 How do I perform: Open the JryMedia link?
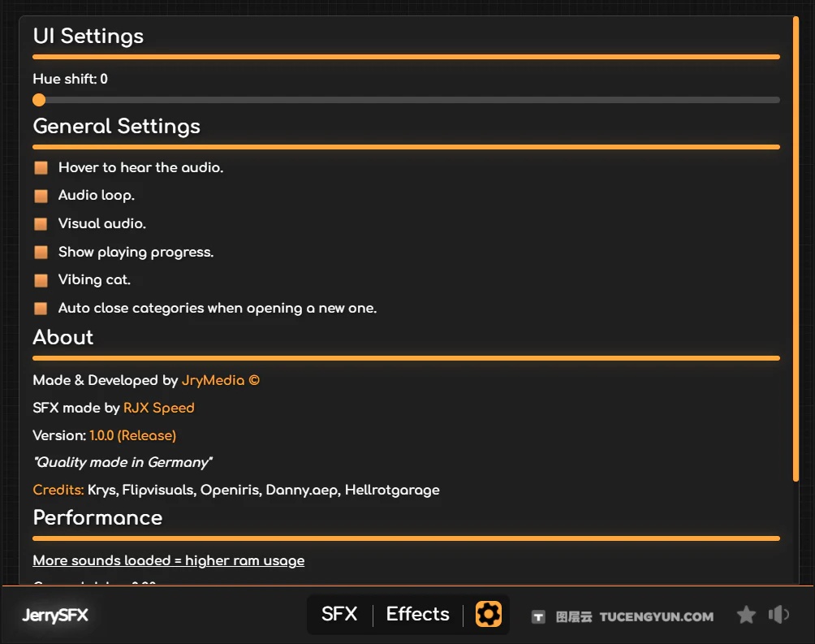click(220, 380)
